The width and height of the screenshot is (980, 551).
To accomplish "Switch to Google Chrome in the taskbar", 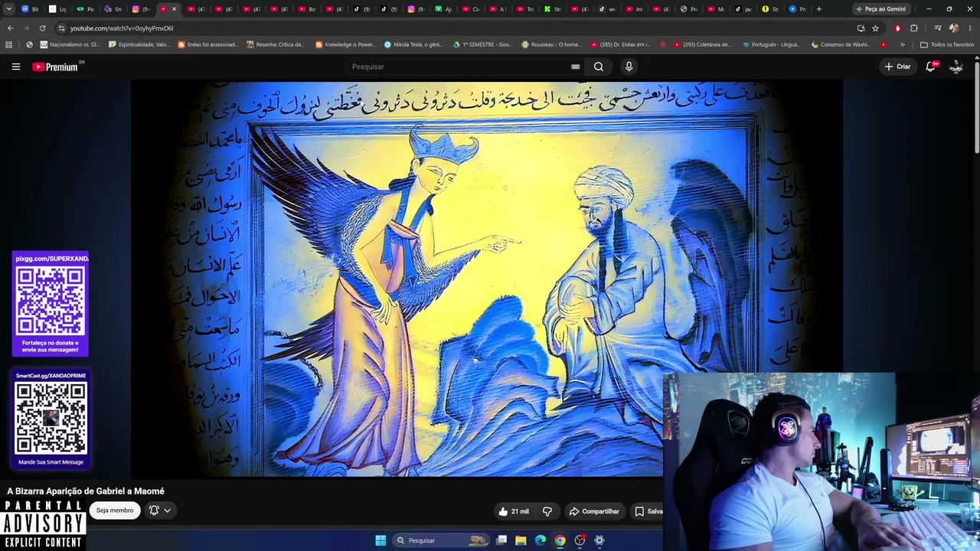I will pos(560,540).
